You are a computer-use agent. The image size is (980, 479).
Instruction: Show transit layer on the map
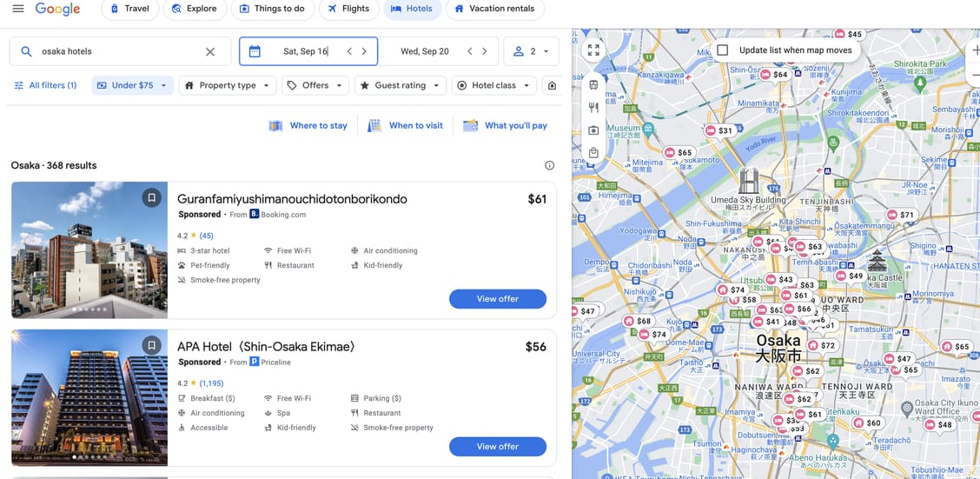tap(593, 85)
